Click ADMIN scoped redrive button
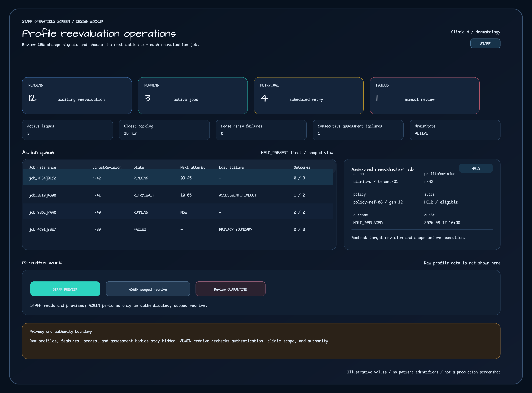 pos(148,289)
